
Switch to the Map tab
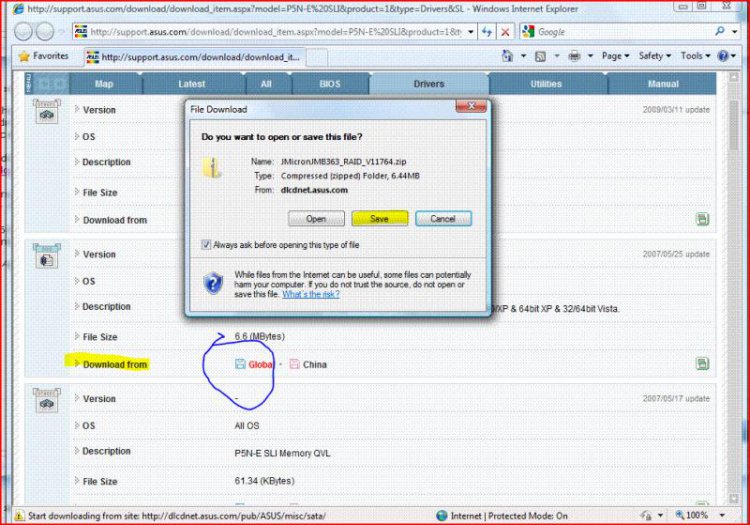pos(104,84)
